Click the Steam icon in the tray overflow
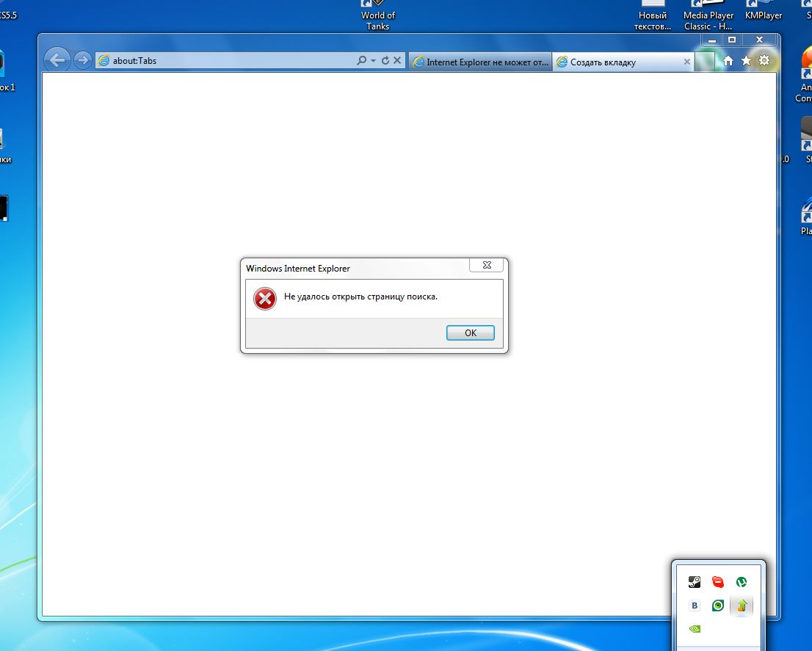The width and height of the screenshot is (812, 651). tap(695, 582)
